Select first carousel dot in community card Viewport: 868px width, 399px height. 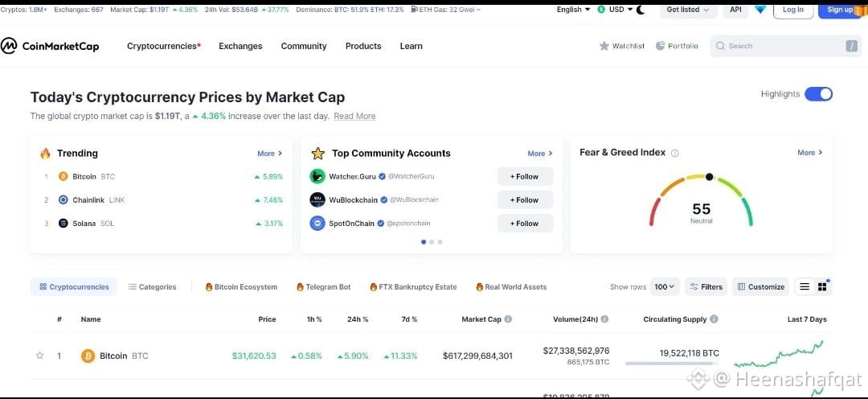[424, 242]
